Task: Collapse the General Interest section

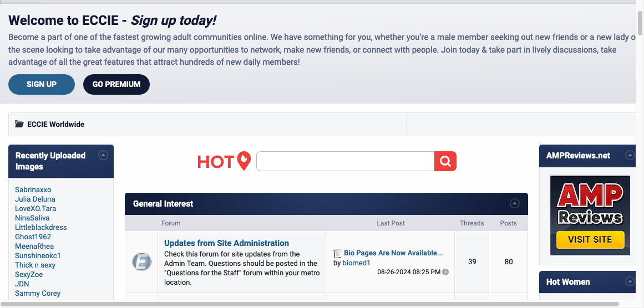Action: [515, 203]
